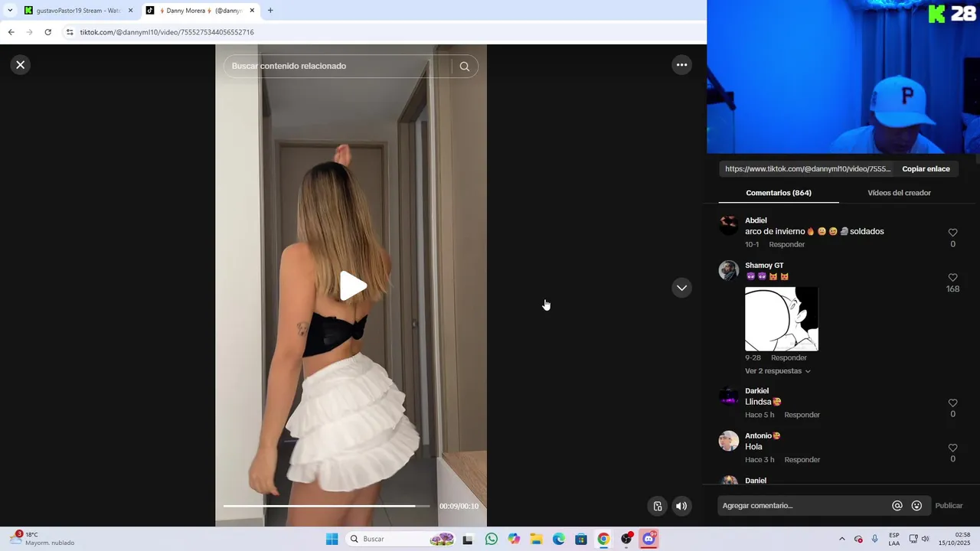Open File Explorer from the taskbar
This screenshot has height=551, width=980.
click(x=537, y=540)
